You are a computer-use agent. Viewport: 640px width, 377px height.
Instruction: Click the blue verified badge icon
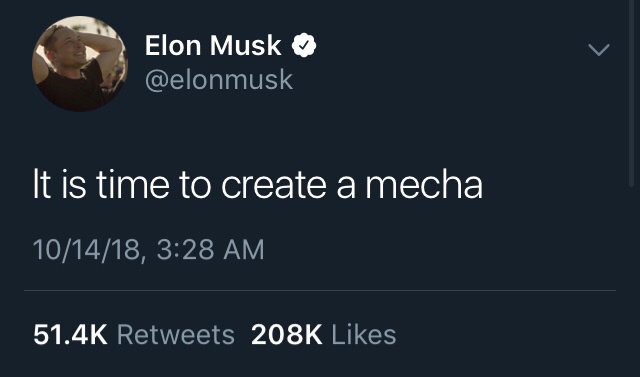pyautogui.click(x=304, y=45)
